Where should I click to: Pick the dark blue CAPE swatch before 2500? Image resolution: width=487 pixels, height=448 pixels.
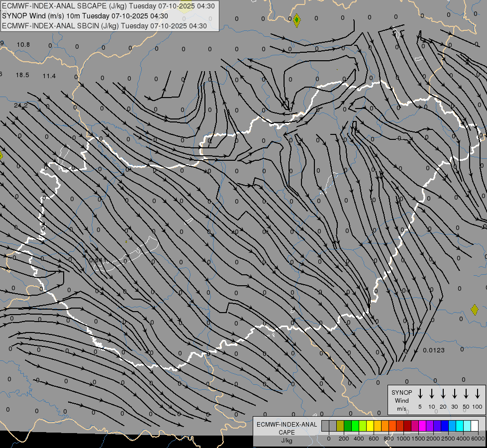445,426
